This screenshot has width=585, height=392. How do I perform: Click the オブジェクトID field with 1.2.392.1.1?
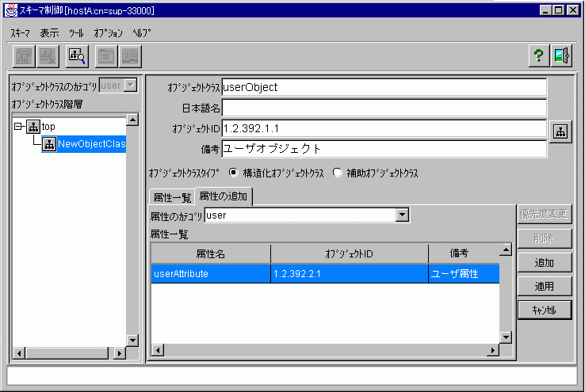click(x=384, y=129)
